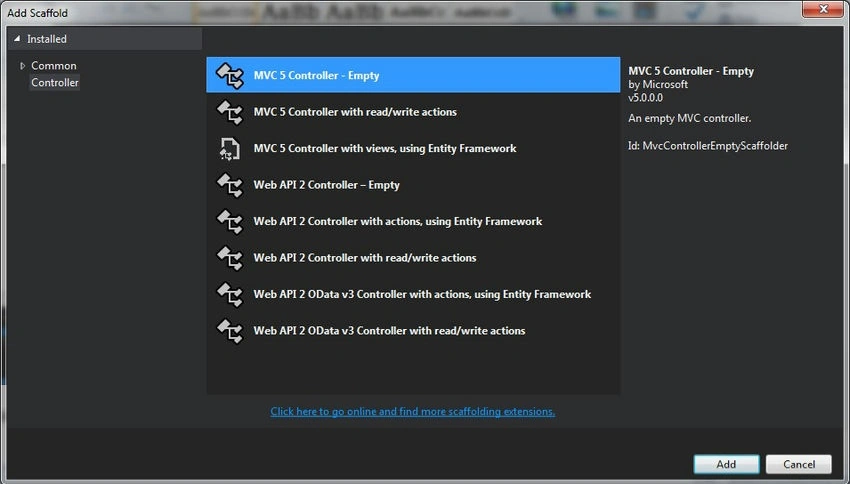The width and height of the screenshot is (850, 484).
Task: Choose MVC 5 Controller with views, using Entity Framework
Action: (413, 148)
